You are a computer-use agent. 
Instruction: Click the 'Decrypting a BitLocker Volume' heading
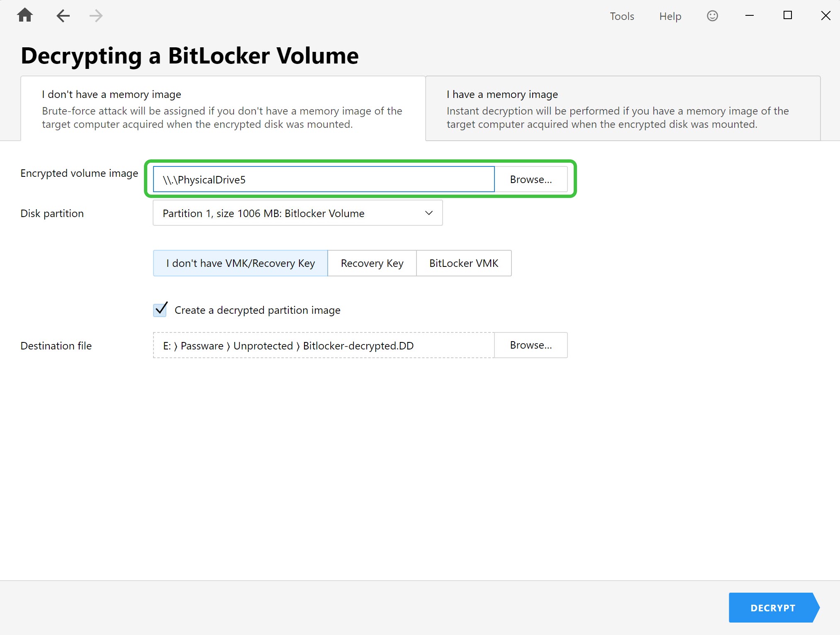[190, 56]
